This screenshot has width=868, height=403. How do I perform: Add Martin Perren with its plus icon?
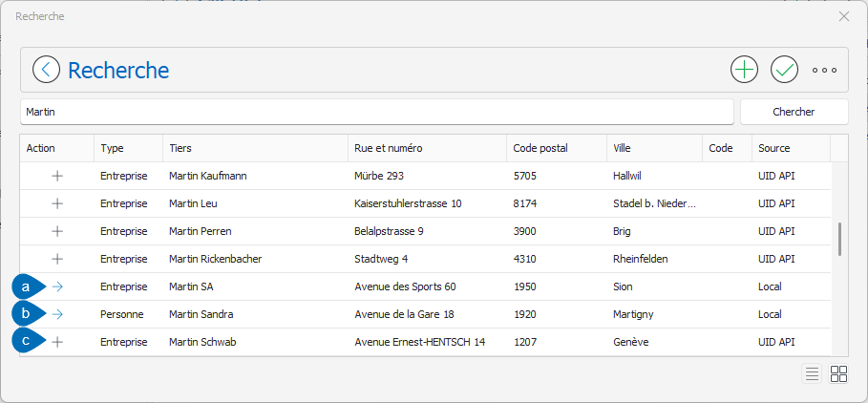tap(57, 231)
